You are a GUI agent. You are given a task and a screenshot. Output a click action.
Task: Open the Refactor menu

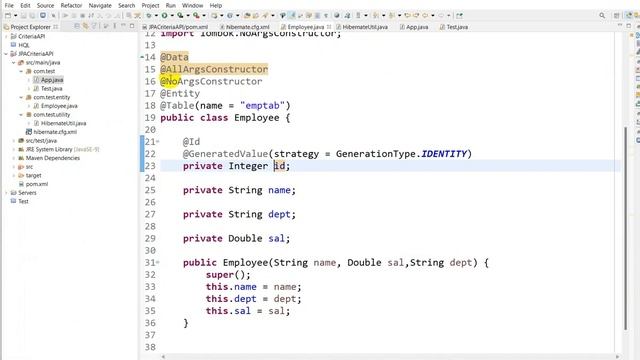point(71,5)
